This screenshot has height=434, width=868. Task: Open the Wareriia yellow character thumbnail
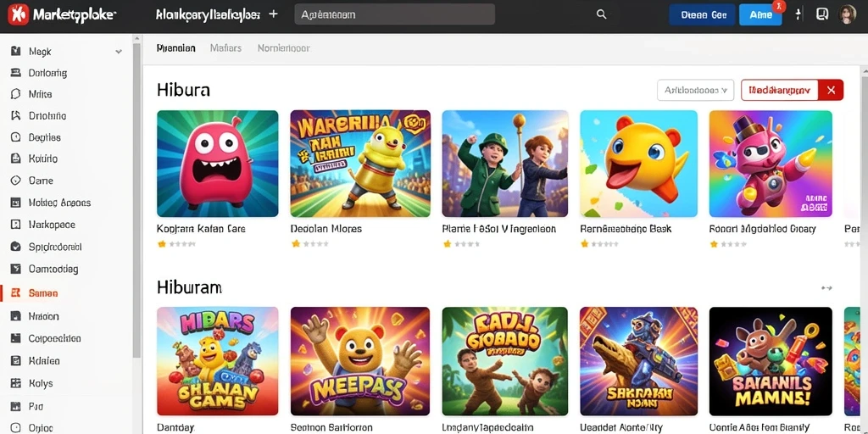point(360,164)
